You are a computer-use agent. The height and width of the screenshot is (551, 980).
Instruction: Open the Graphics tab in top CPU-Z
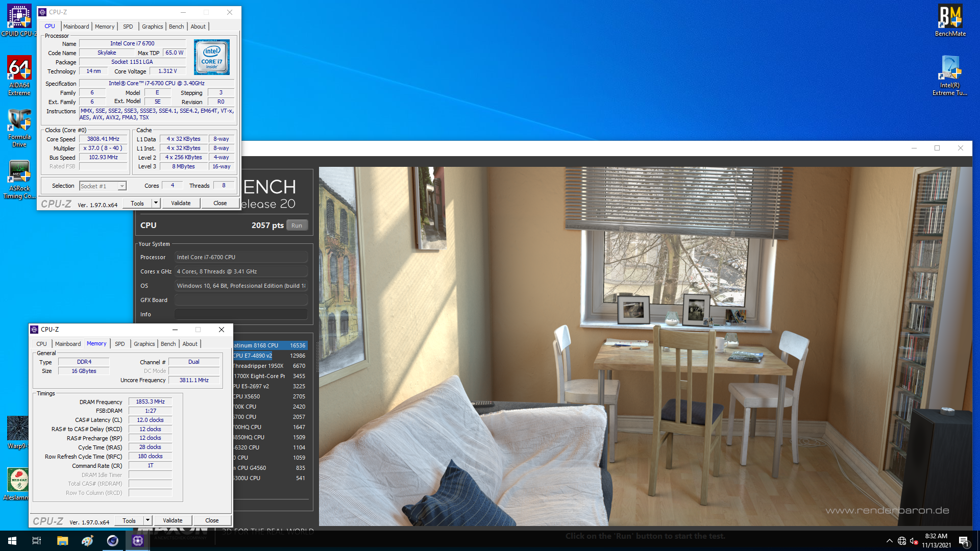[x=153, y=27]
